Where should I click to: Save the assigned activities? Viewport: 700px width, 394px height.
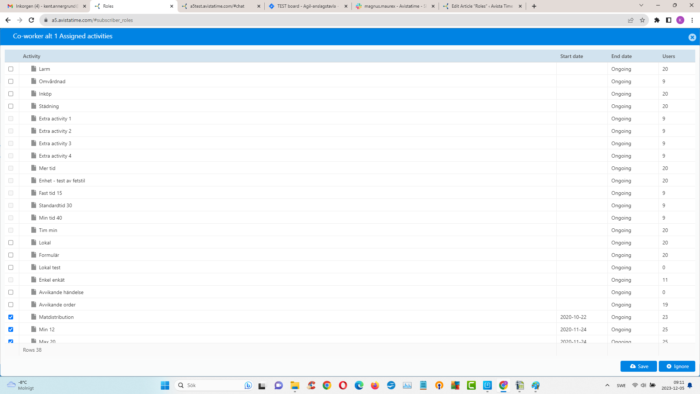click(x=638, y=366)
